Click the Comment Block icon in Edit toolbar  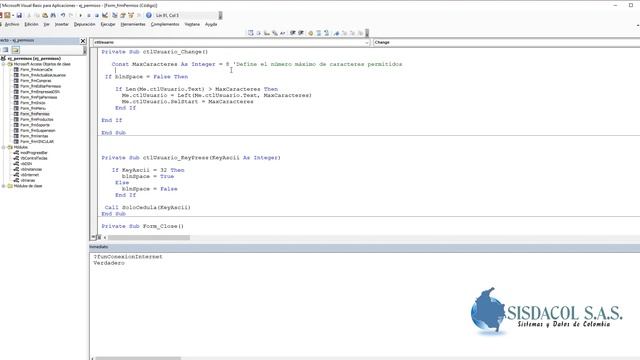319,33
